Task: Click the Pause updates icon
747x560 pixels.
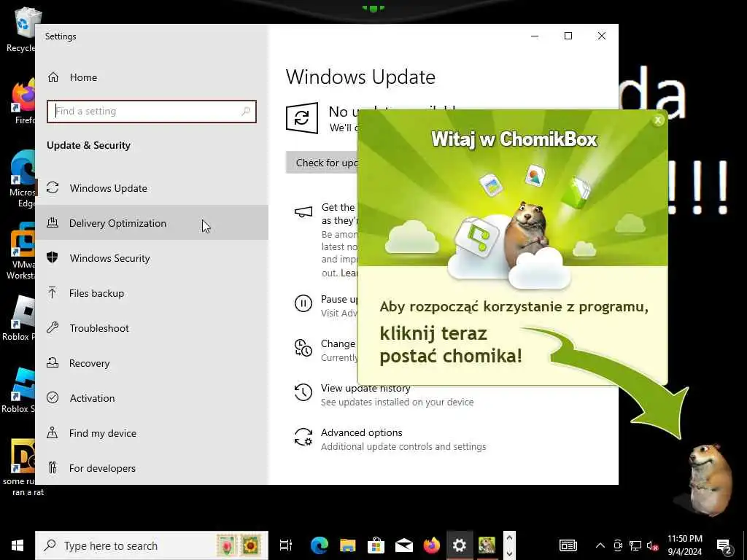Action: (303, 303)
